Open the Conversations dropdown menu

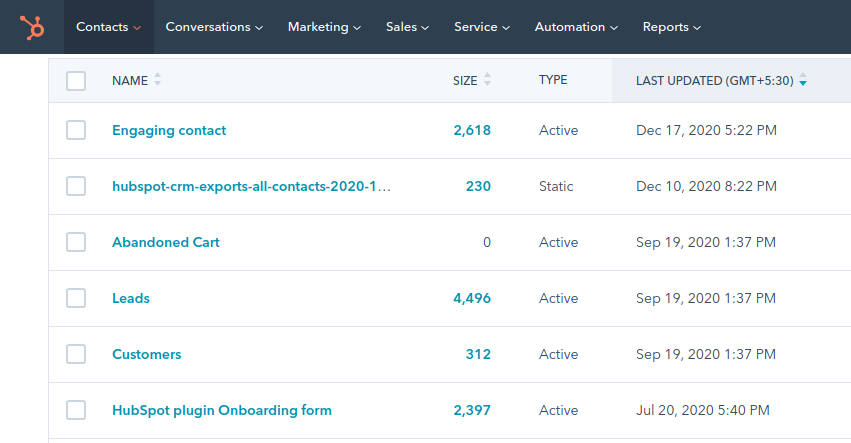tap(214, 27)
